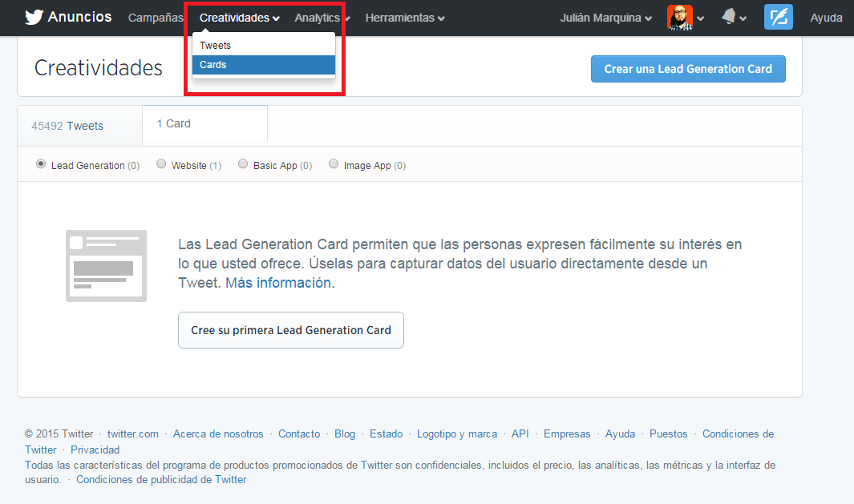This screenshot has height=504, width=854.
Task: Select the Basic App radio button
Action: [x=243, y=163]
